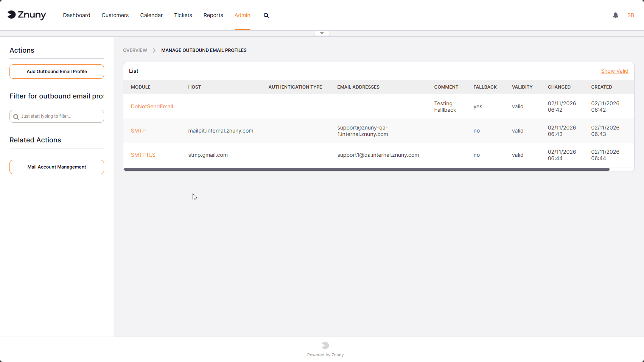Focus the outbound email profile filter field
This screenshot has width=644, height=362.
tap(61, 117)
